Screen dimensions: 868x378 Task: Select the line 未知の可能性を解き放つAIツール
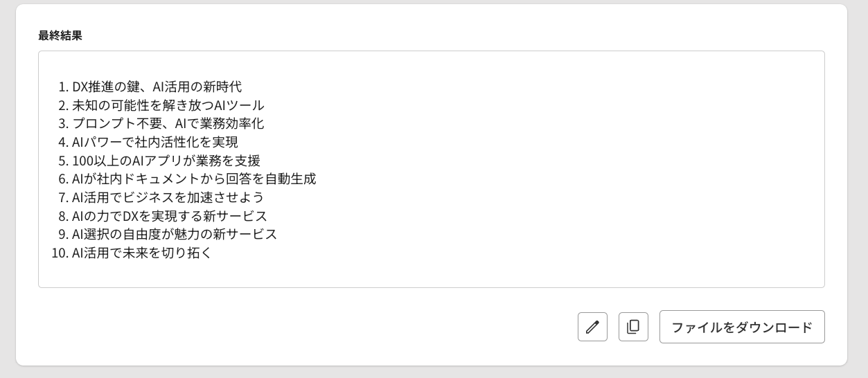pos(168,105)
